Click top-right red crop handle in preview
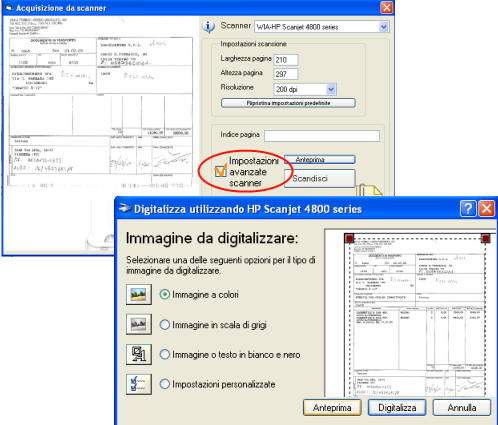This screenshot has height=425, width=498. pos(486,238)
